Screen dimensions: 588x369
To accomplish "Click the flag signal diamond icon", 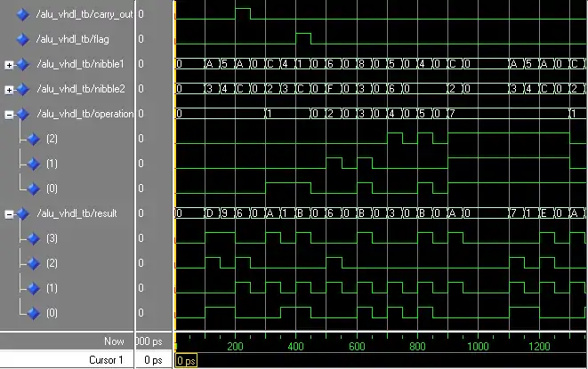I will (x=23, y=40).
